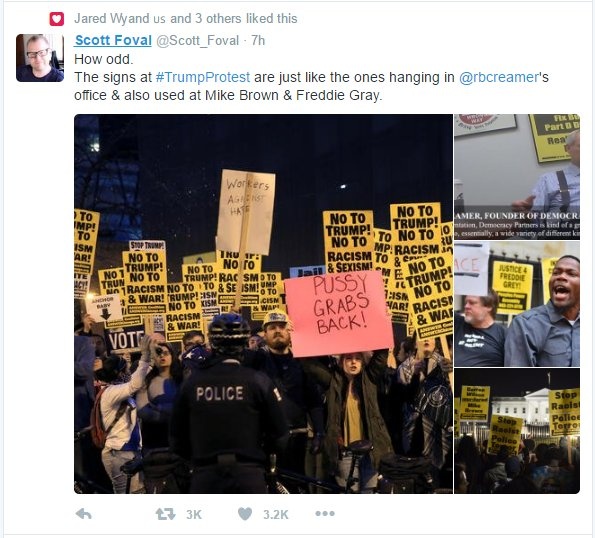This screenshot has width=595, height=538.
Task: Open Jared Wyand's name in liked notice
Action: (112, 19)
